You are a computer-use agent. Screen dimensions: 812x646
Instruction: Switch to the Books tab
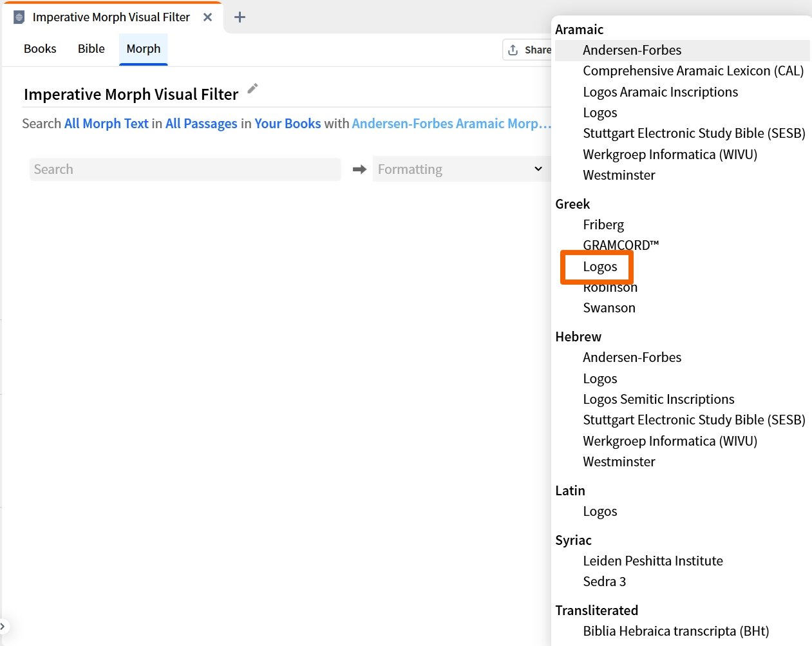click(x=40, y=49)
